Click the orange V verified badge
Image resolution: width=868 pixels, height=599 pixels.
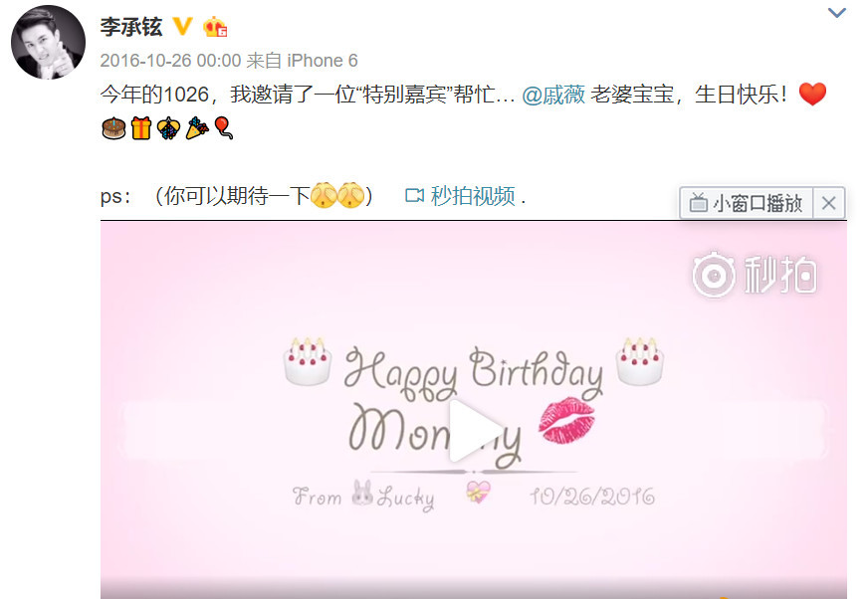click(x=183, y=26)
